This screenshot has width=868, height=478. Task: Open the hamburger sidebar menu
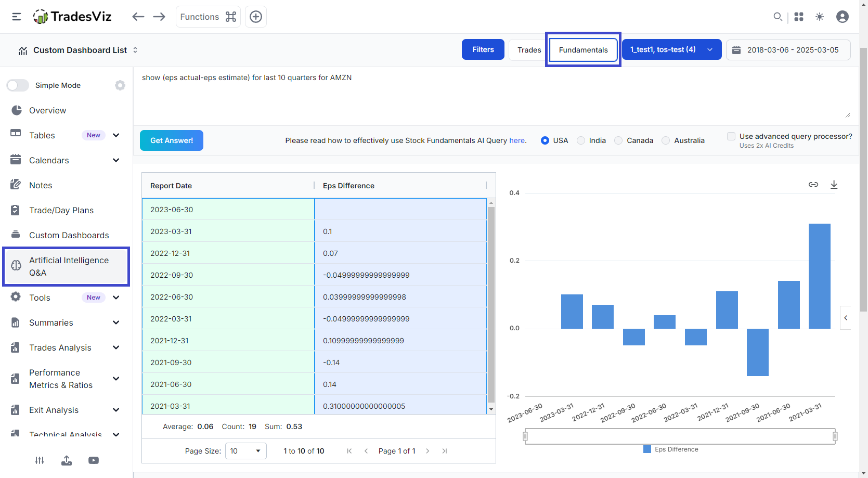(17, 17)
